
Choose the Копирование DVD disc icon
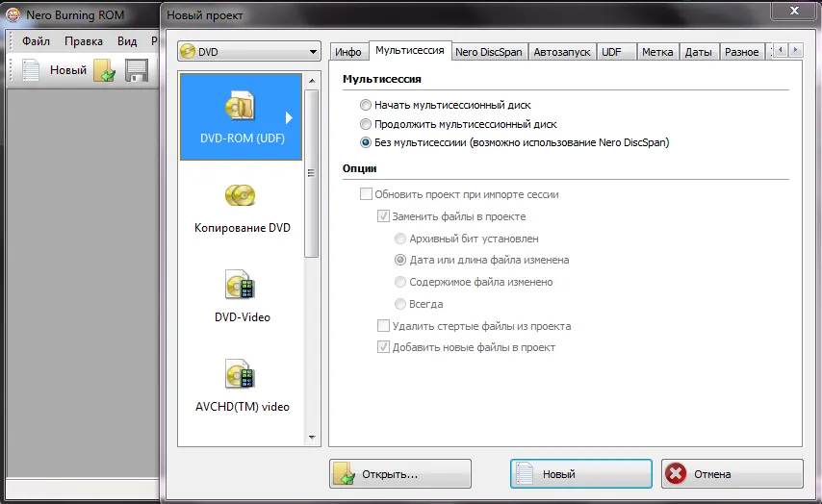(240, 195)
